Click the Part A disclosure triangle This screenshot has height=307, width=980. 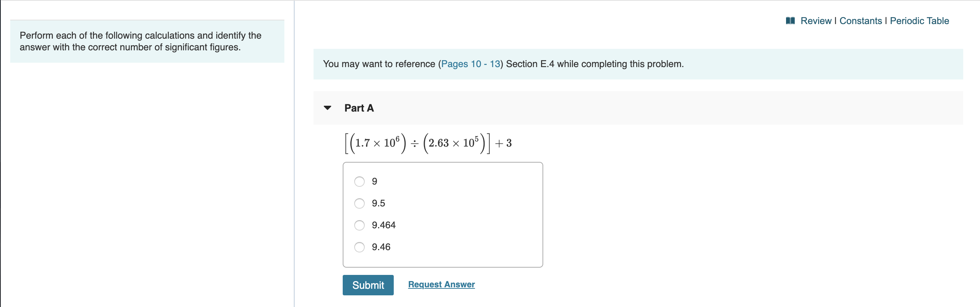pos(328,108)
